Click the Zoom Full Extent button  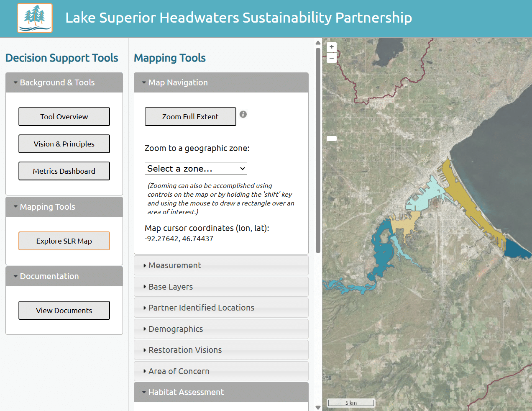tap(190, 116)
